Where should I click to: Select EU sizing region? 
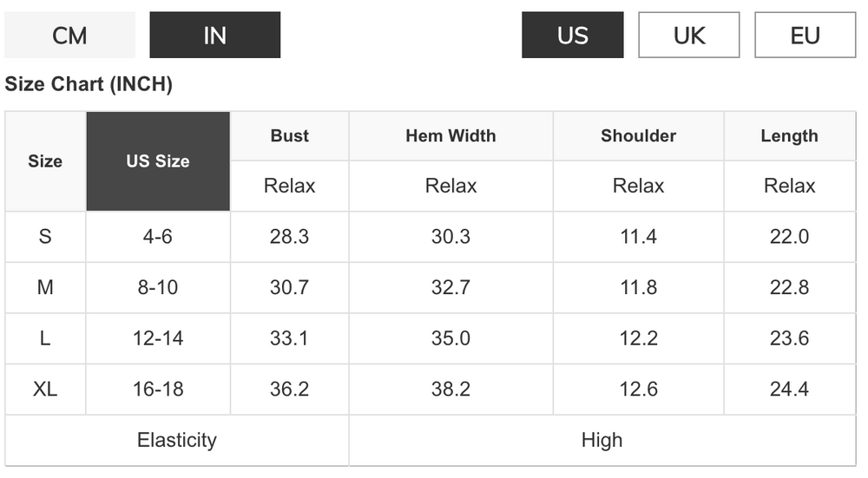coord(805,36)
